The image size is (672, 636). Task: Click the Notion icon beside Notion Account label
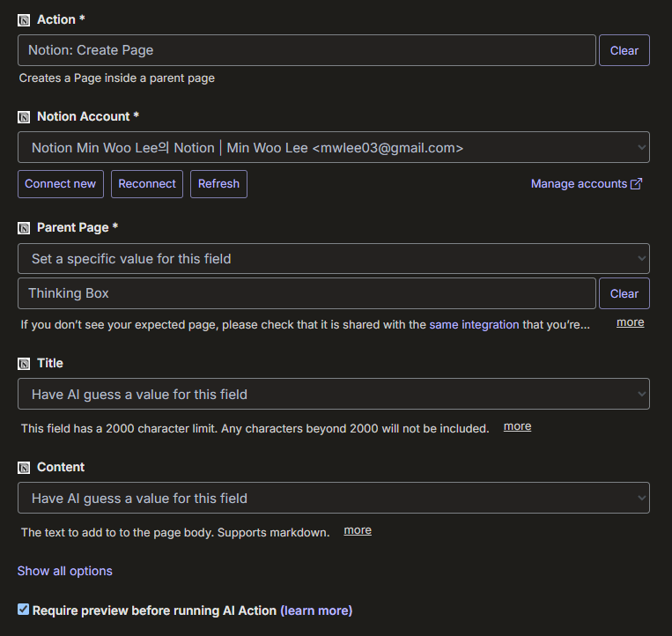tap(24, 117)
